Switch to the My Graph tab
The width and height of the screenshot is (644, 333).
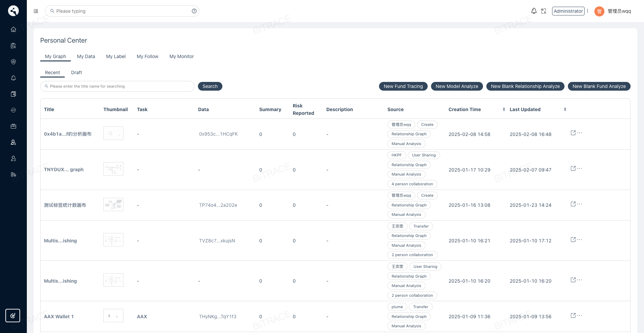click(x=55, y=56)
